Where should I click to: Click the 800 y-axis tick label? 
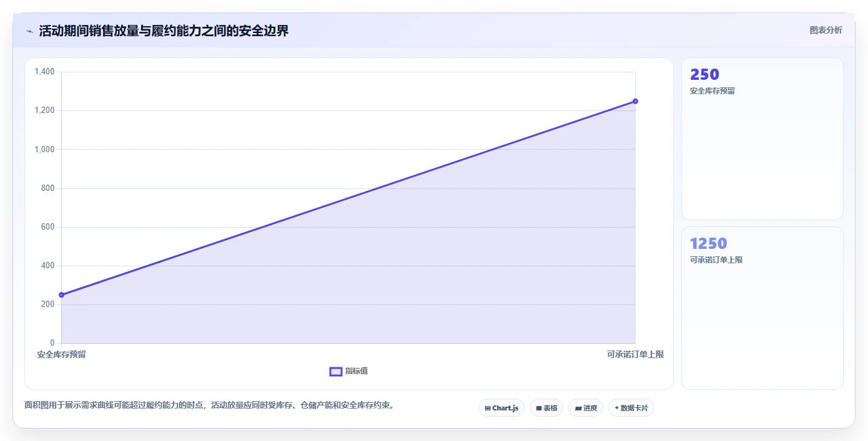pyautogui.click(x=49, y=188)
